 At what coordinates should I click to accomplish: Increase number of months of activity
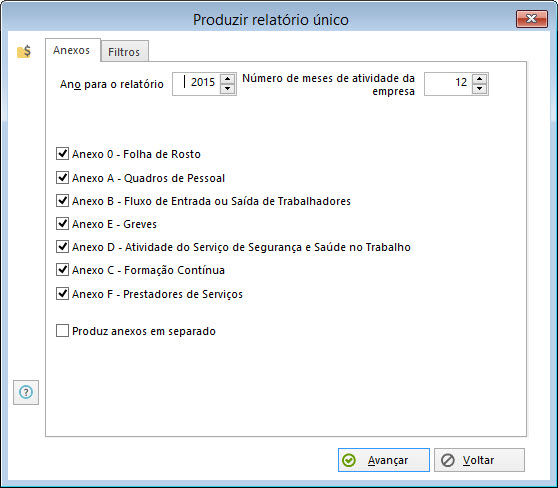click(x=479, y=79)
